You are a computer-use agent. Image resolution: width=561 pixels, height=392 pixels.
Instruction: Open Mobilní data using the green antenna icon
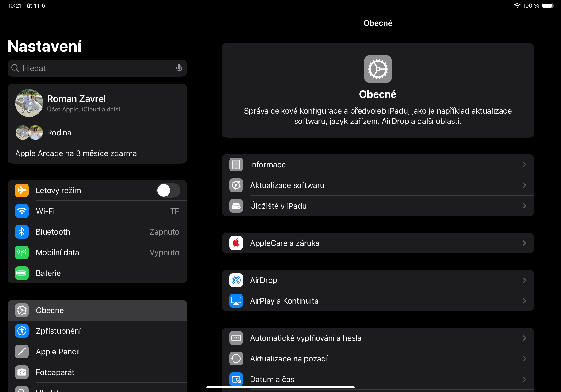point(22,252)
